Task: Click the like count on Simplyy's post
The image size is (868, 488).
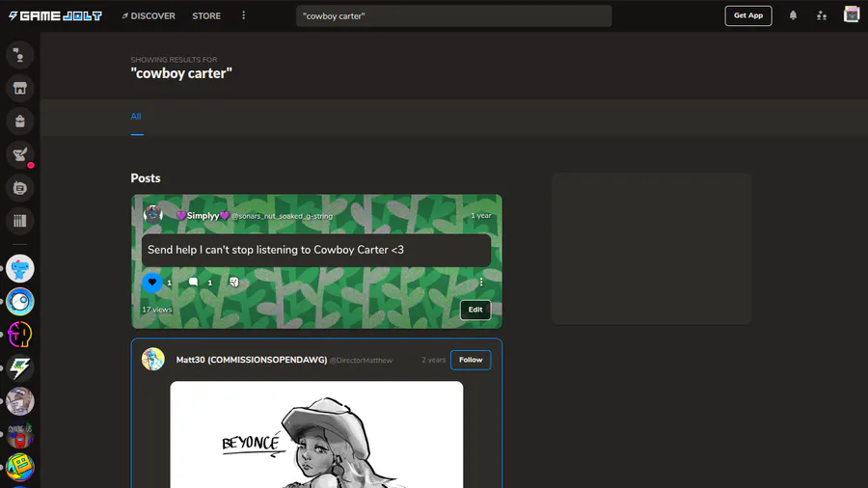Action: coord(170,283)
